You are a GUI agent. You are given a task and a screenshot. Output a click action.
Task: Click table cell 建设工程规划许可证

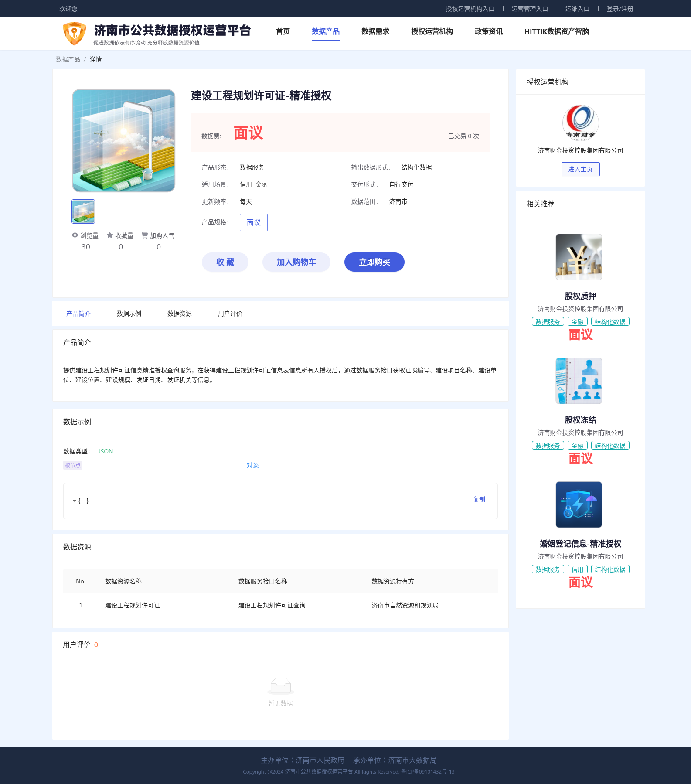(x=133, y=605)
